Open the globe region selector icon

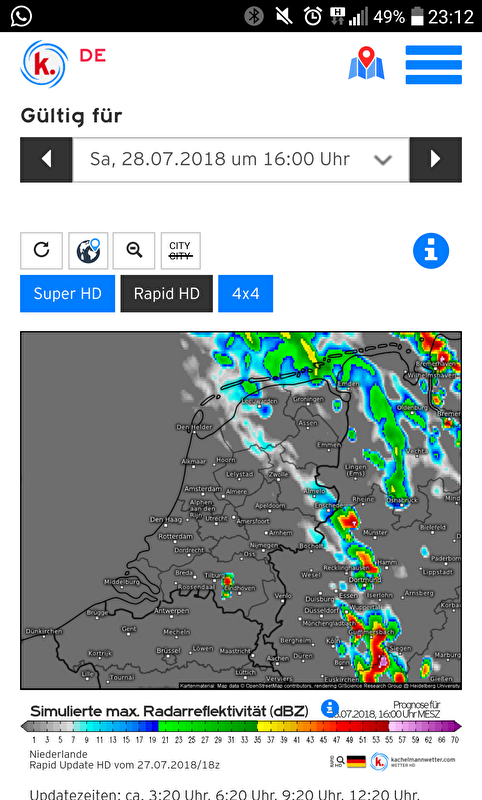(x=88, y=251)
